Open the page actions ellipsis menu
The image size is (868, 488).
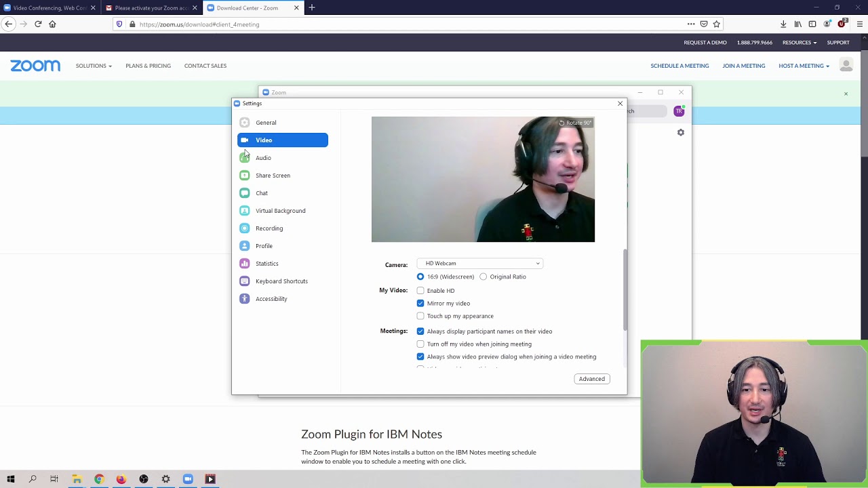coord(691,24)
